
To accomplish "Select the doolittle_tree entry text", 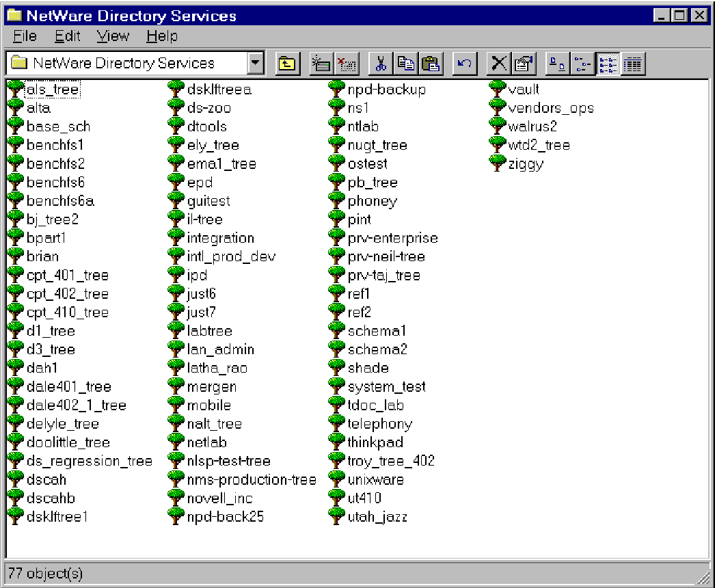I will tap(68, 442).
